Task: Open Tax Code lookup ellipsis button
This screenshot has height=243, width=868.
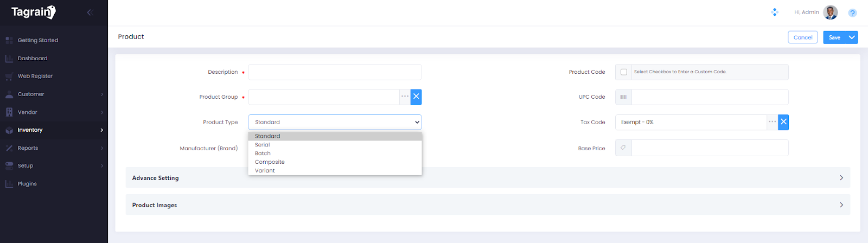Action: pos(772,123)
